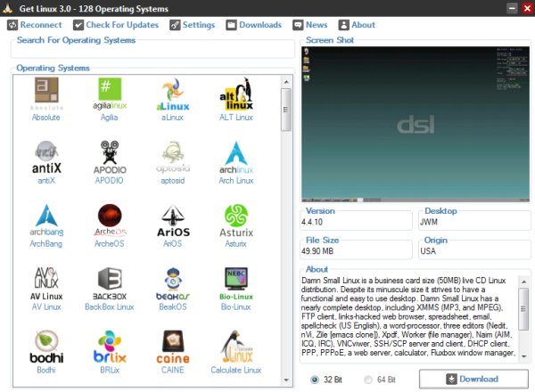This screenshot has width=535, height=392.
Task: Select the antiX distribution icon
Action: coord(46,158)
